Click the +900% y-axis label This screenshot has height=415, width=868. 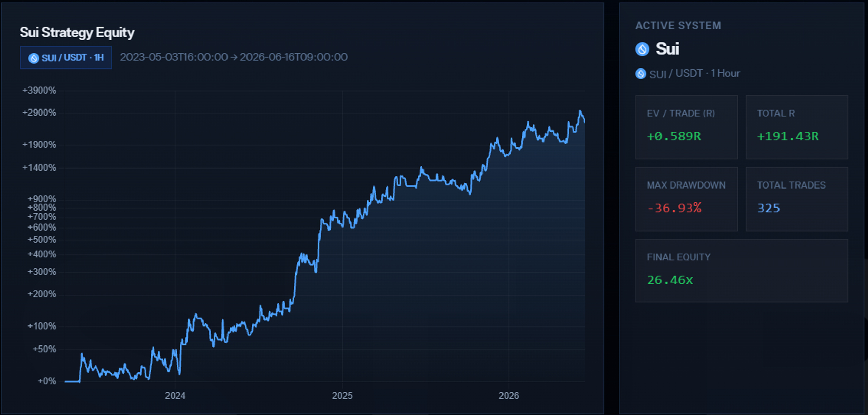click(x=42, y=199)
